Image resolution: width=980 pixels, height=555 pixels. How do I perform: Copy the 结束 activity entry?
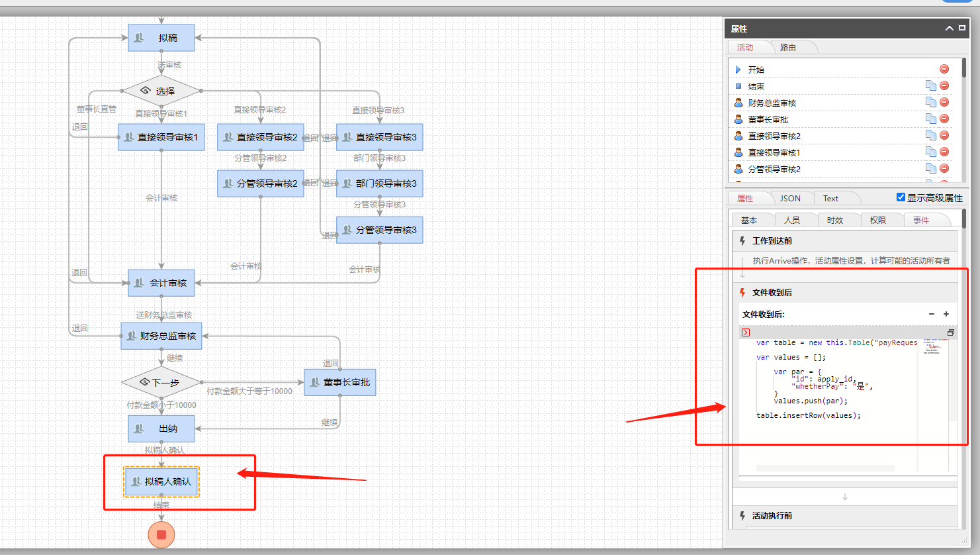[x=930, y=85]
